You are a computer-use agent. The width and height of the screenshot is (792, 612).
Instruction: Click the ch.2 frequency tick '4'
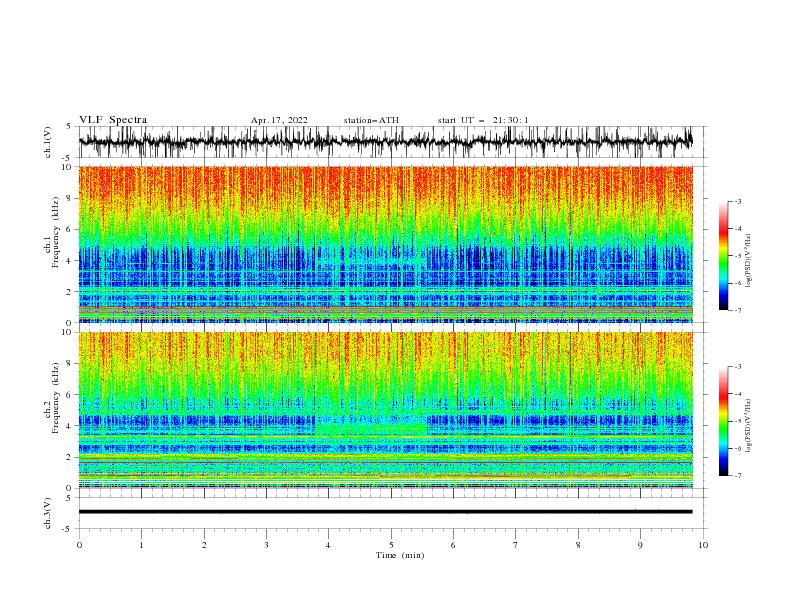(69, 426)
